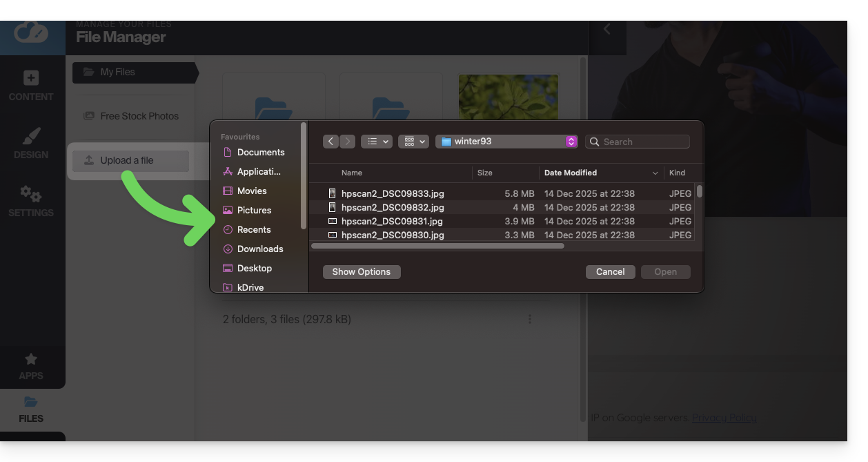Sort files by Name column header

click(x=352, y=173)
